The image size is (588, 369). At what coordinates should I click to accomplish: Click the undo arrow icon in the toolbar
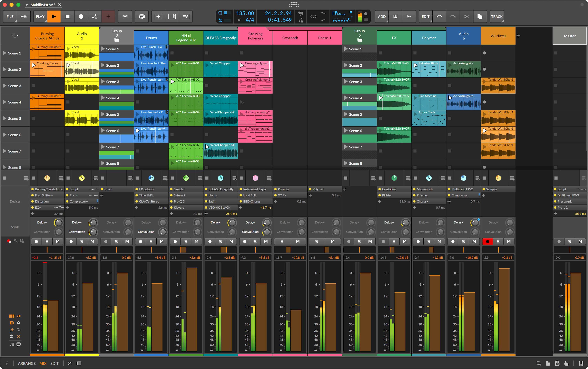point(439,16)
